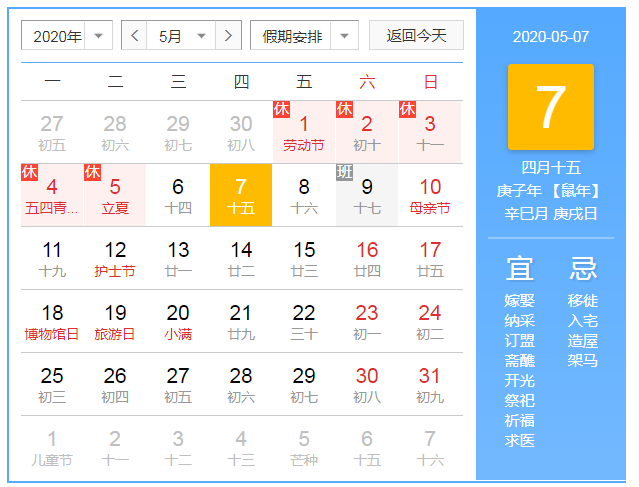Viewport: 639px width, 487px height.
Task: Select May 1 劳动节
Action: 304,132
